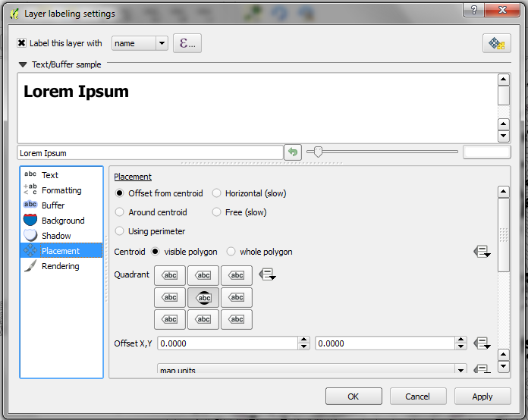Open the Text settings tab
This screenshot has height=420, width=528.
coord(61,175)
